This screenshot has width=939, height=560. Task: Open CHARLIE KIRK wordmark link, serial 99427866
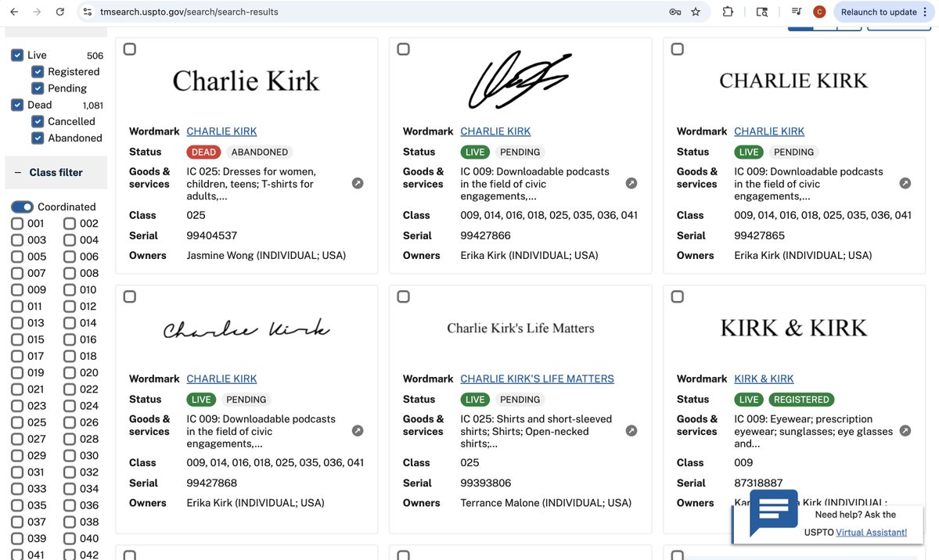[x=495, y=131]
